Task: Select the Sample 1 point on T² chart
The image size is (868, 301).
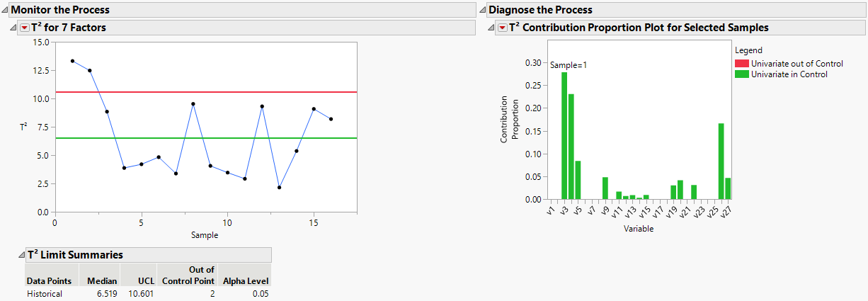Action: tap(72, 61)
